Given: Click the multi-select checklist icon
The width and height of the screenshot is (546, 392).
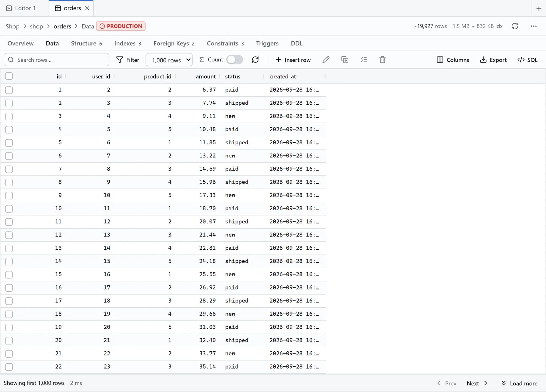Looking at the screenshot, I should [364, 60].
